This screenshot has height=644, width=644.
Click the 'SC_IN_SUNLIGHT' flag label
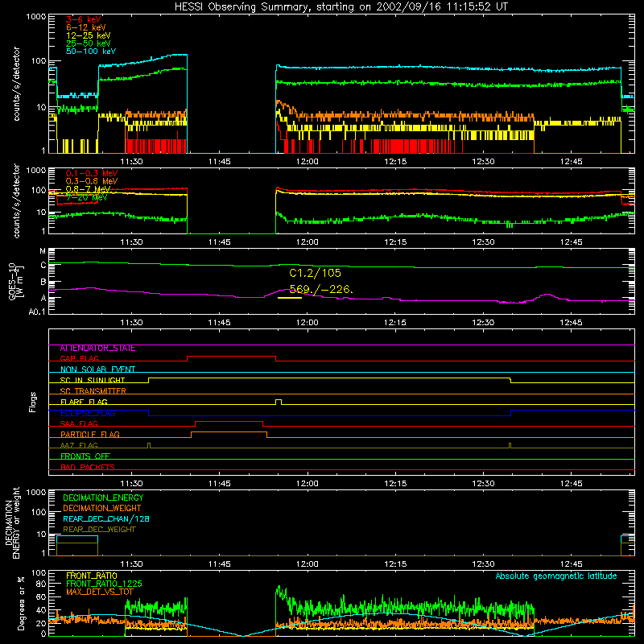click(93, 380)
